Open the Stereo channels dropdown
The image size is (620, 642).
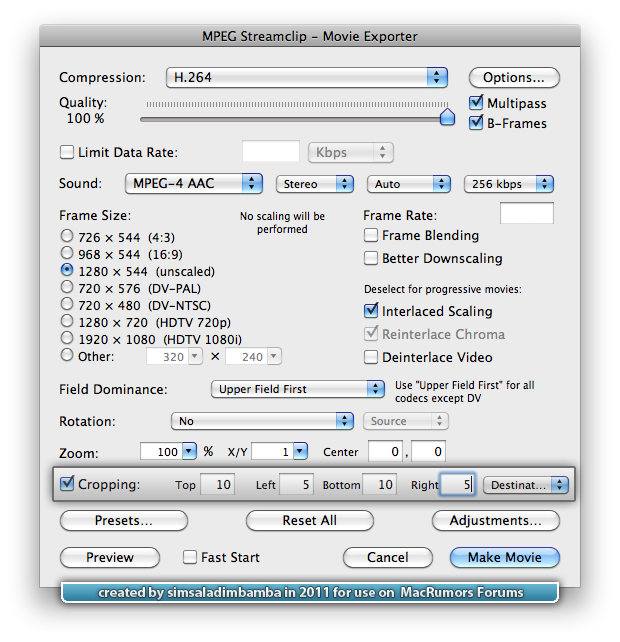(x=315, y=184)
